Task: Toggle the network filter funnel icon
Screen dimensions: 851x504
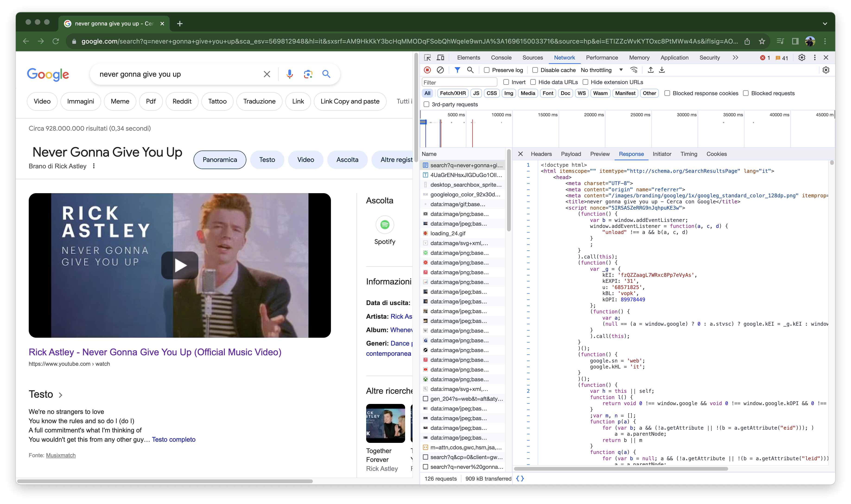Action: (x=457, y=70)
